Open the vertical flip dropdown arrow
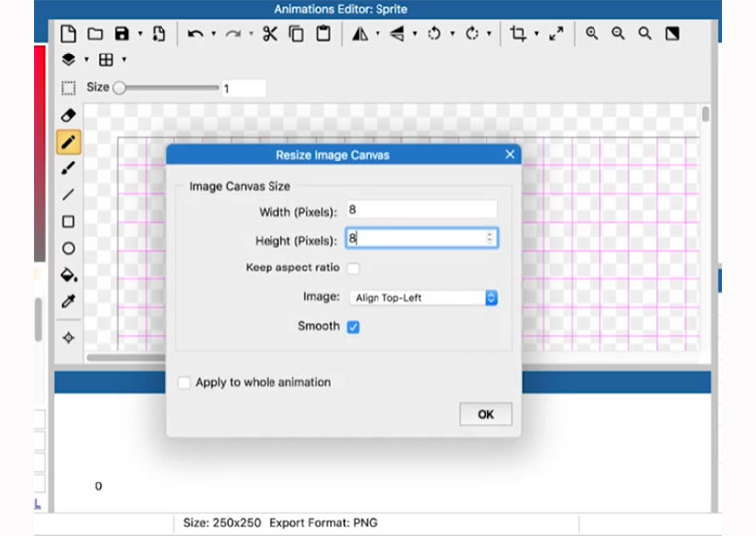This screenshot has width=756, height=536. click(x=415, y=34)
